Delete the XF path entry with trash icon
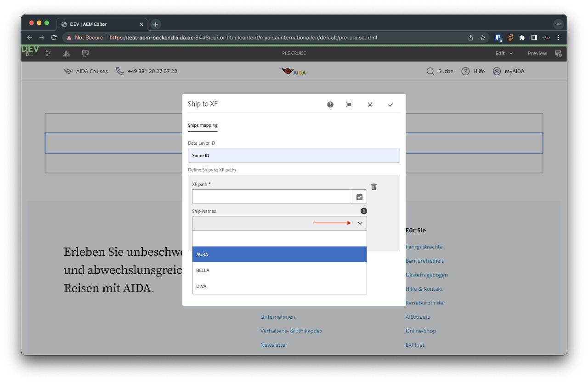 click(x=374, y=187)
